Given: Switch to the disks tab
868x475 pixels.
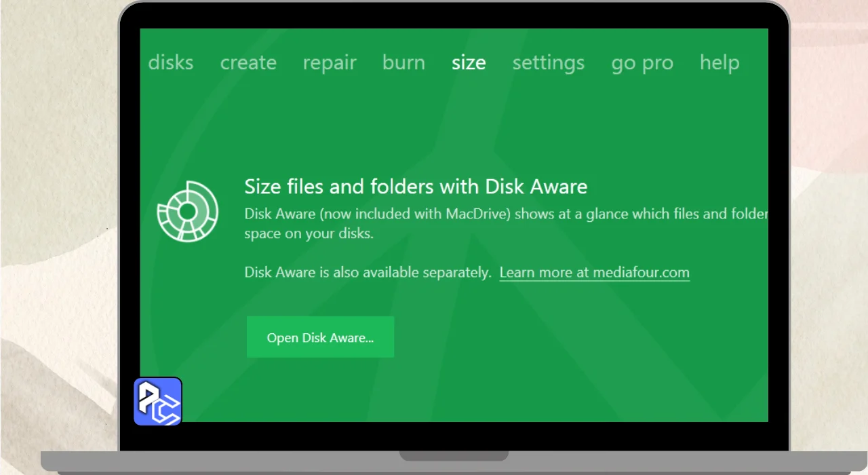Looking at the screenshot, I should point(170,62).
